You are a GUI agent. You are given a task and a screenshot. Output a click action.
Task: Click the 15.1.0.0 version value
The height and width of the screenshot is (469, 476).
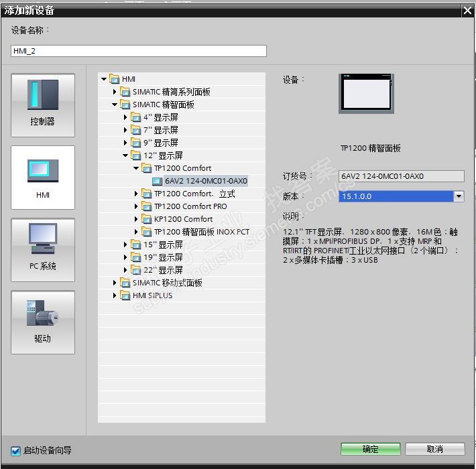(x=357, y=196)
